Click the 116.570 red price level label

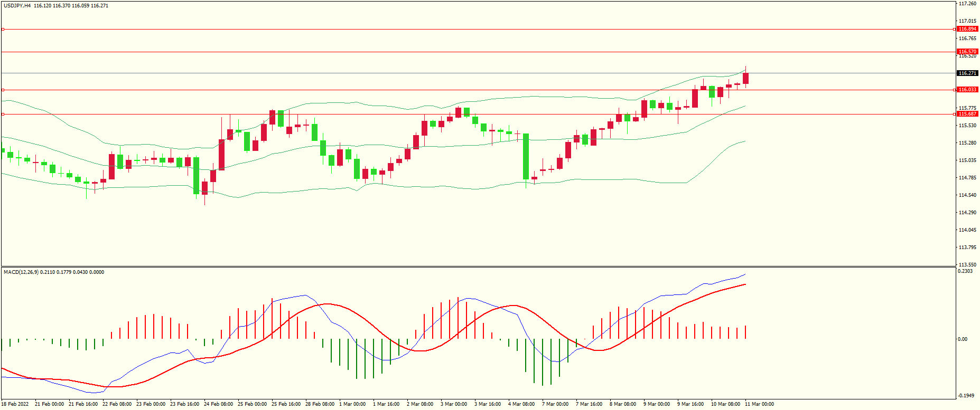[967, 52]
